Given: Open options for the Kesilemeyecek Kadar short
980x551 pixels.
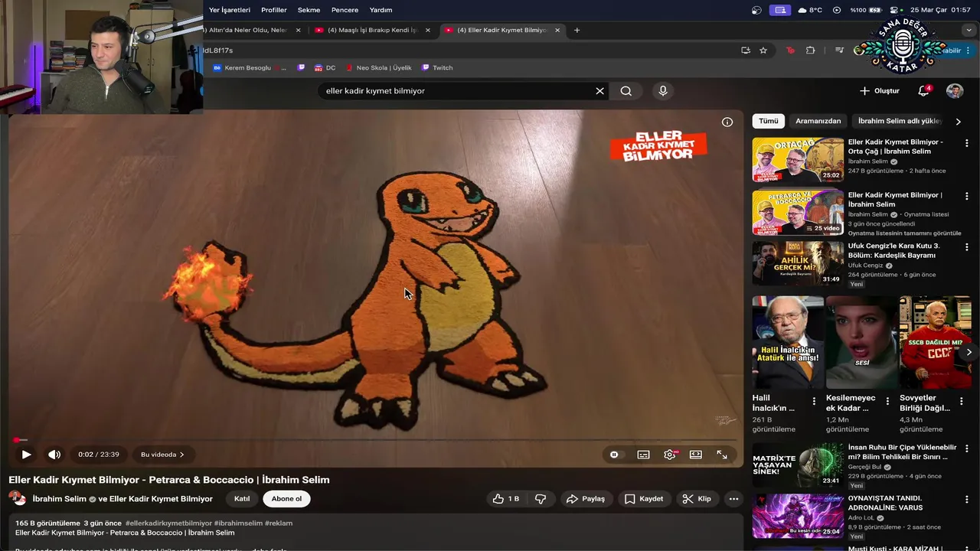Looking at the screenshot, I should pos(887,401).
